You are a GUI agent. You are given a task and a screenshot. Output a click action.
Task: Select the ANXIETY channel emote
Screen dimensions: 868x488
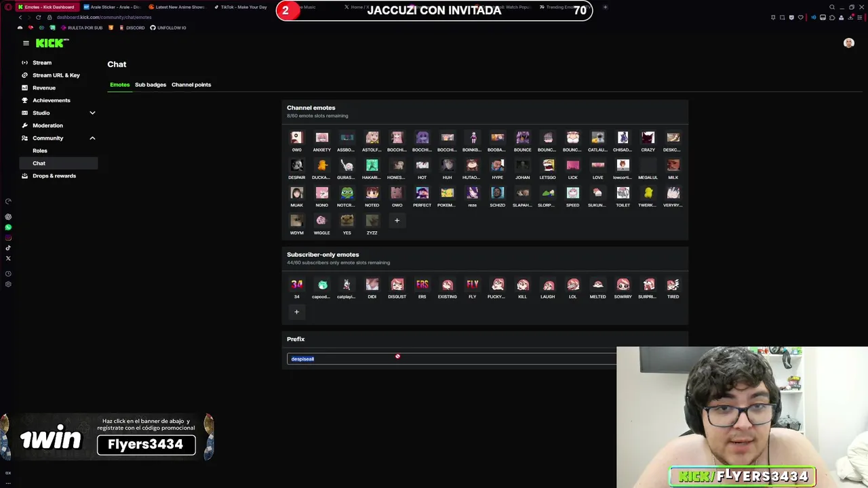321,142
